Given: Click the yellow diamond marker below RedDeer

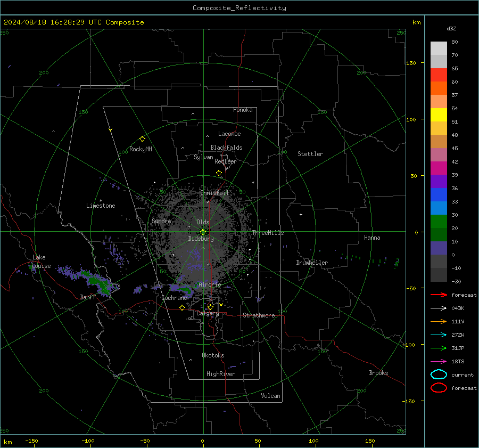Looking at the screenshot, I should (x=219, y=173).
